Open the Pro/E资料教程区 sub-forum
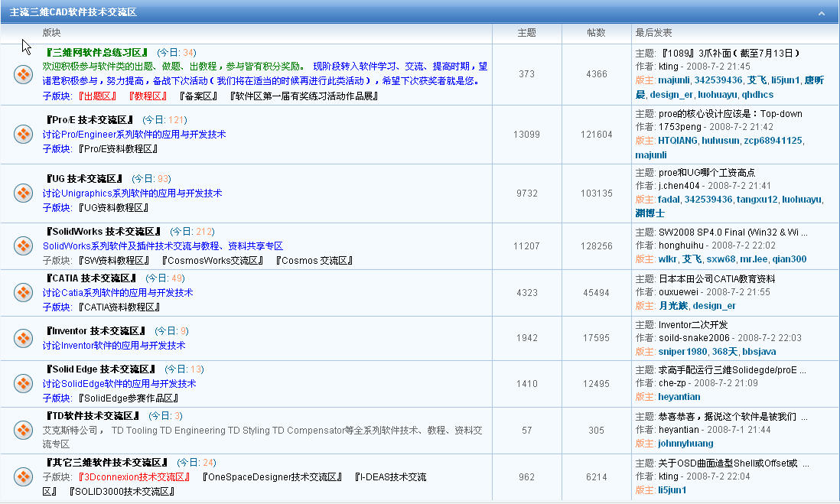This screenshot has height=504, width=840. (x=118, y=149)
